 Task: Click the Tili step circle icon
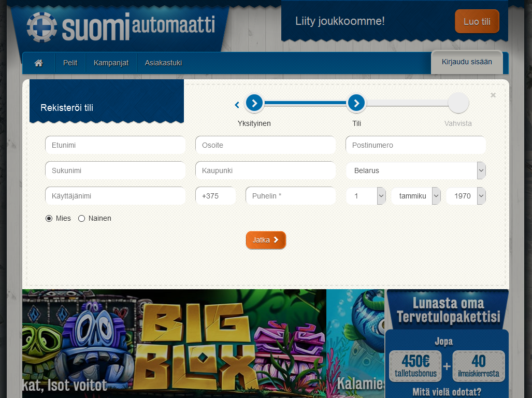coord(356,103)
